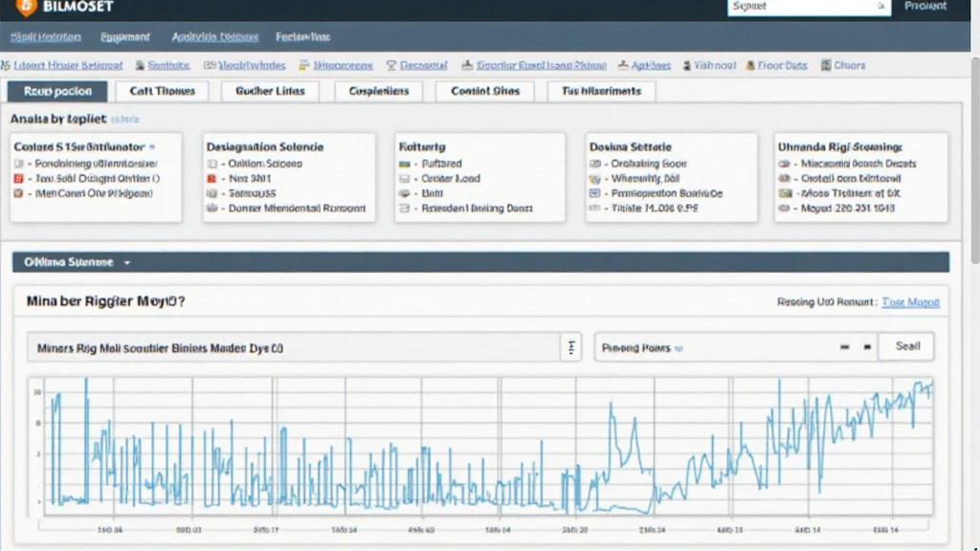The image size is (980, 551).
Task: Toggle the checkbox beside Pondininng entry
Action: tap(18, 165)
